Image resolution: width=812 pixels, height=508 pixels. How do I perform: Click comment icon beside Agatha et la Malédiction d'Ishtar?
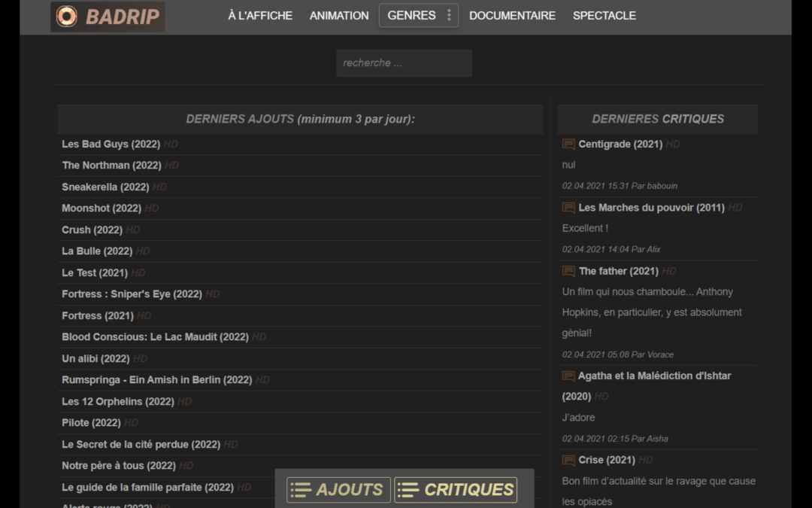pos(568,376)
